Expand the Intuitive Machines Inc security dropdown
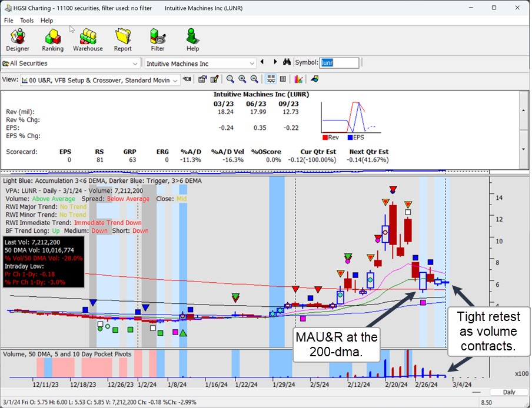The height and width of the screenshot is (408, 532). 200,63
